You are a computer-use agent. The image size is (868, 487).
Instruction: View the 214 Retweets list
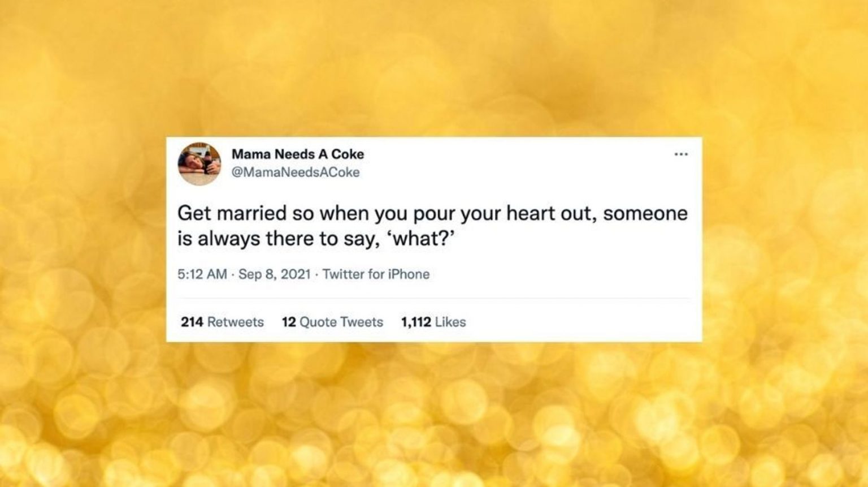(222, 322)
